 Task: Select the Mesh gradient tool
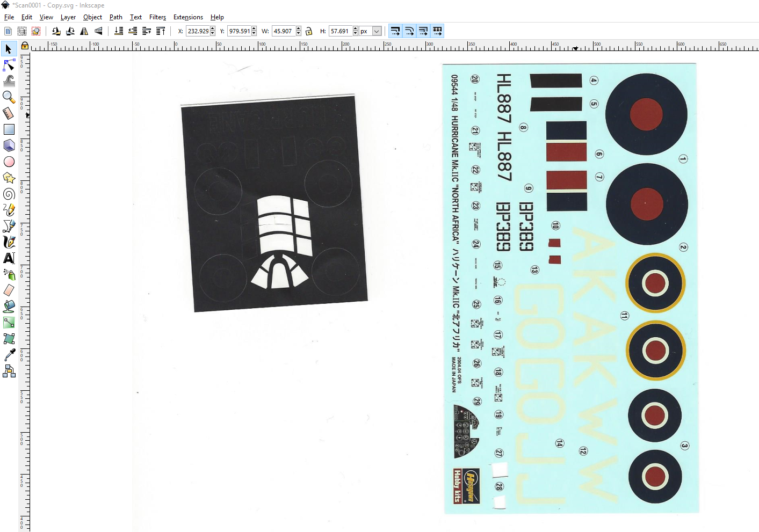(9, 339)
